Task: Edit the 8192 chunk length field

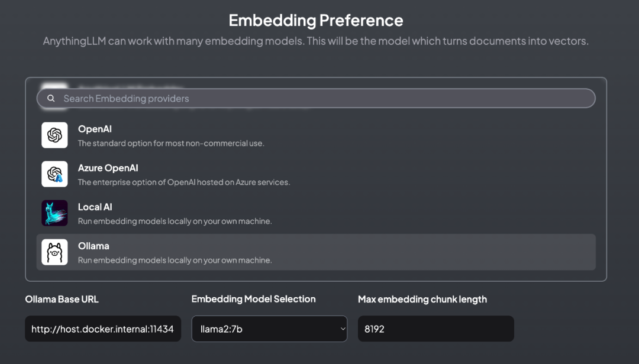Action: [435, 329]
